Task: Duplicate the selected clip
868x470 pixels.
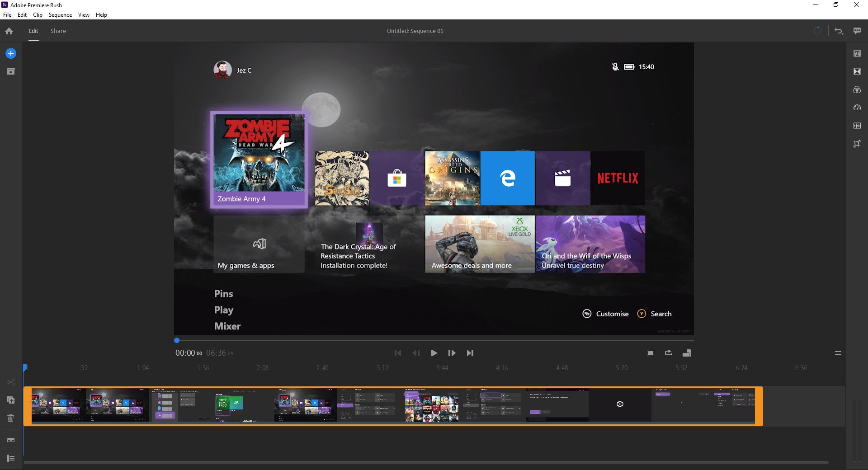Action: [11, 400]
